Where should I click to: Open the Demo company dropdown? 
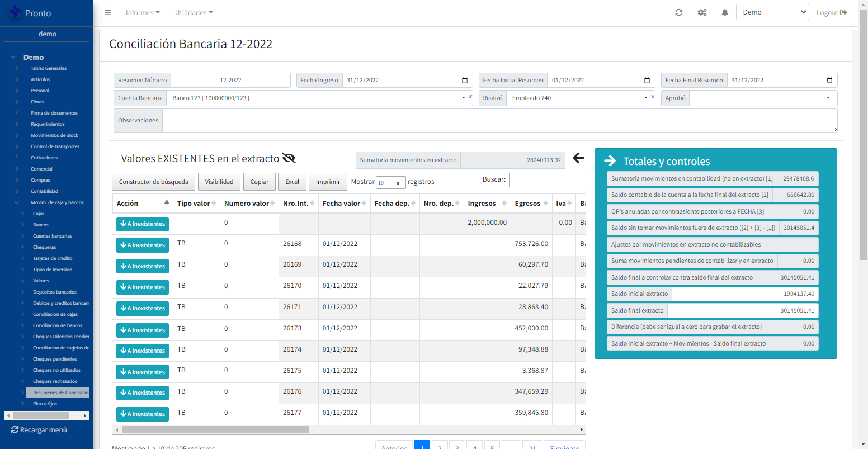[772, 12]
